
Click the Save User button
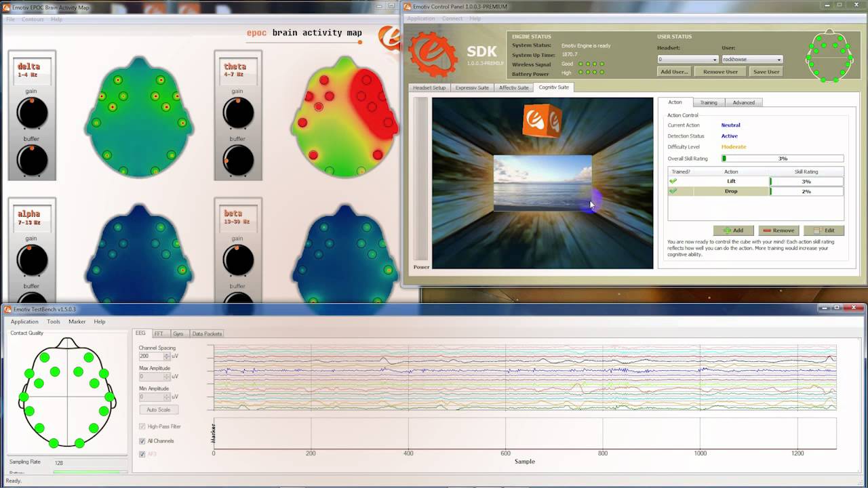[766, 71]
